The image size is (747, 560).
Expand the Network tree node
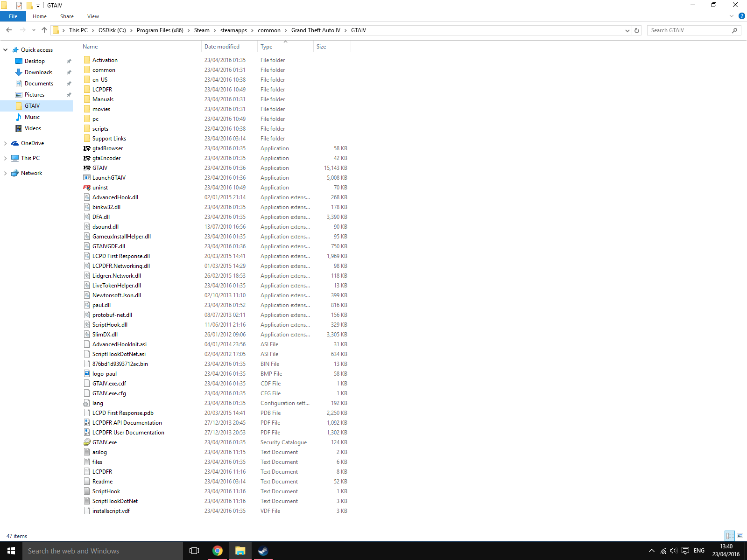point(6,173)
